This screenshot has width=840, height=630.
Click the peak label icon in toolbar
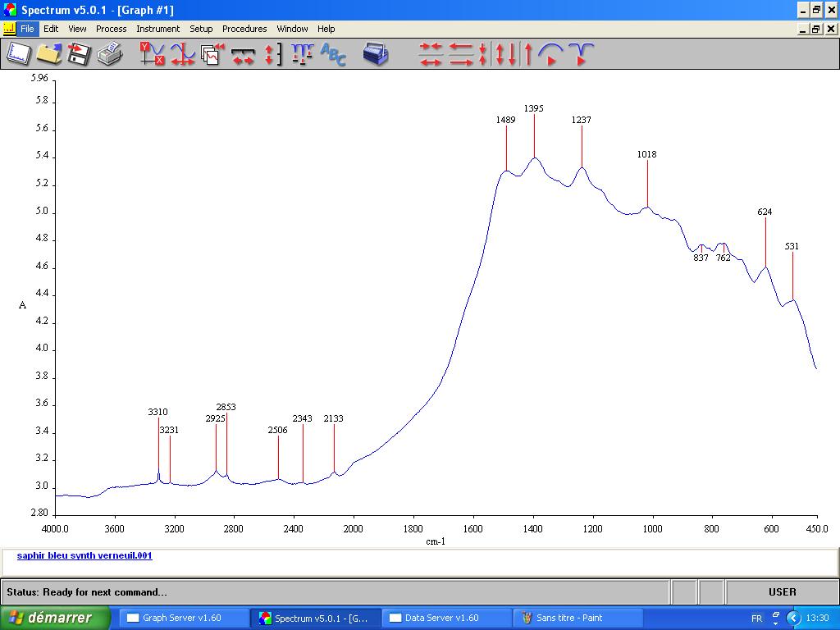302,54
